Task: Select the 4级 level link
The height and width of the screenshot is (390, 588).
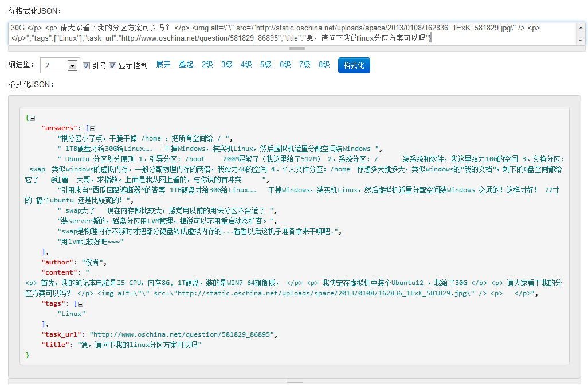Action: (246, 65)
